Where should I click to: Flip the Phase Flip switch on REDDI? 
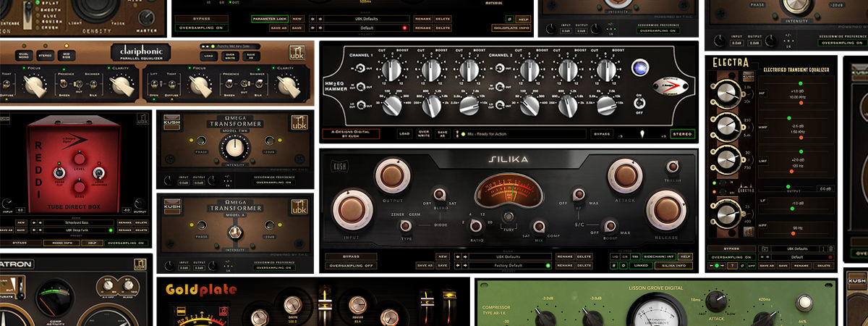click(59, 172)
